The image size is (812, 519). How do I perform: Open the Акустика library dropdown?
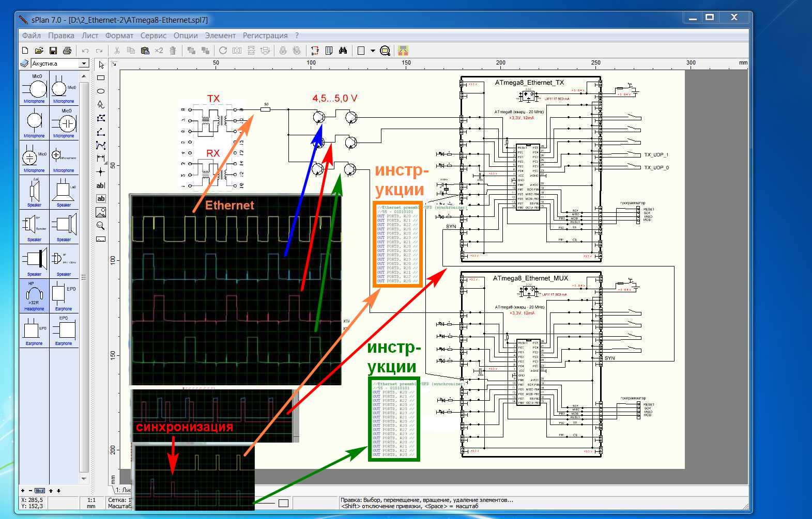[84, 64]
